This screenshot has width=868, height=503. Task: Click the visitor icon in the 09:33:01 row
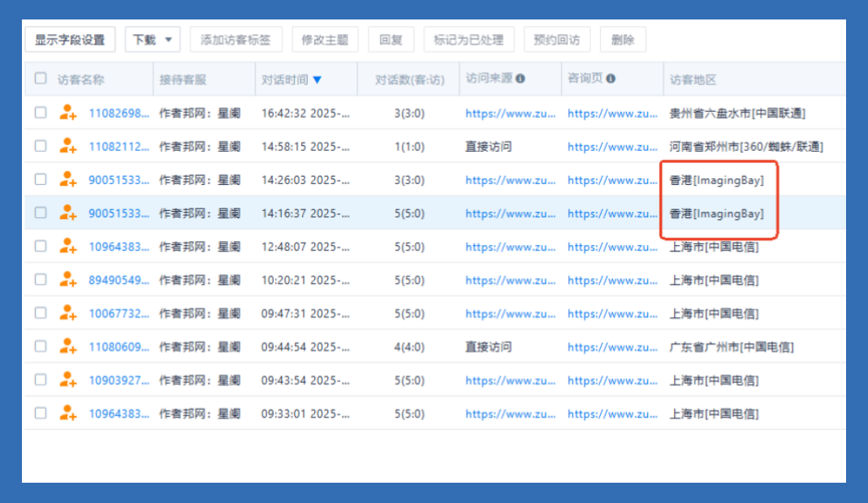[68, 413]
